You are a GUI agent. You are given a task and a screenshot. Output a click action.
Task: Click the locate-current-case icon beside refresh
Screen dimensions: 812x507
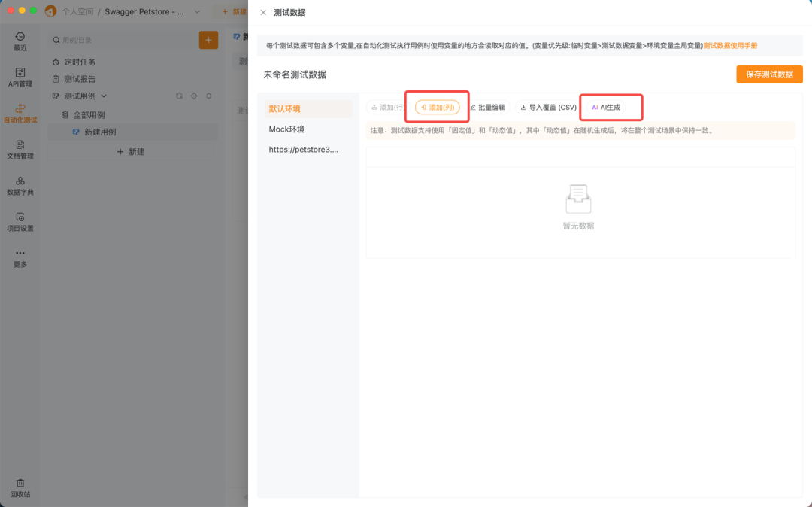194,96
